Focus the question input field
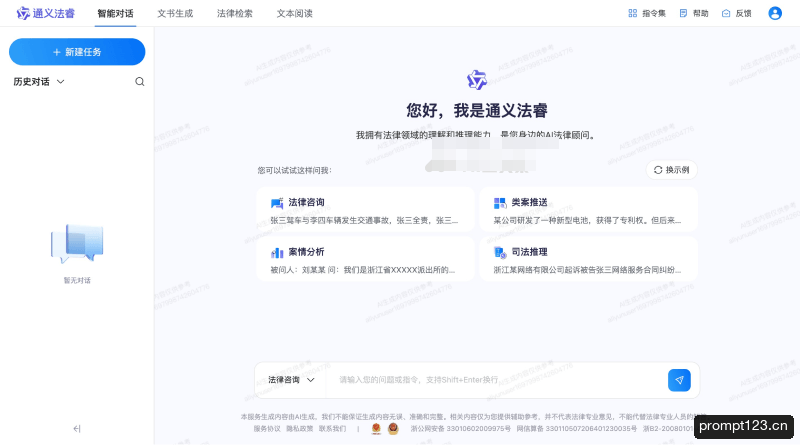 click(x=497, y=380)
